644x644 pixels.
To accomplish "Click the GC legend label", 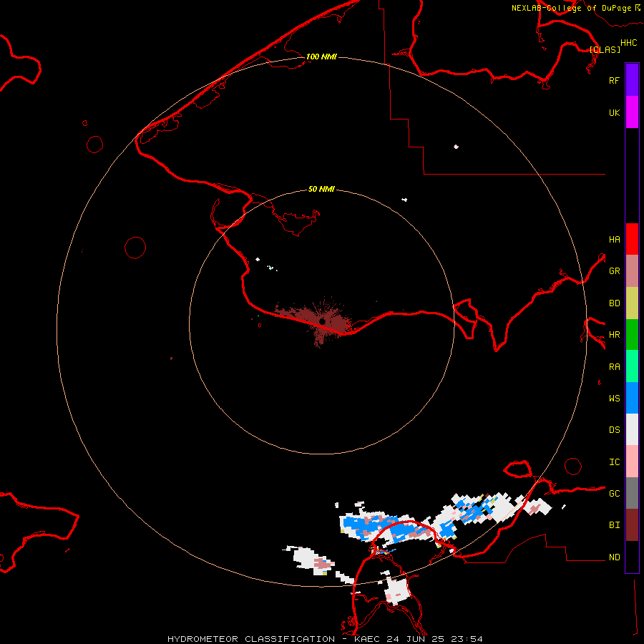I will point(614,493).
